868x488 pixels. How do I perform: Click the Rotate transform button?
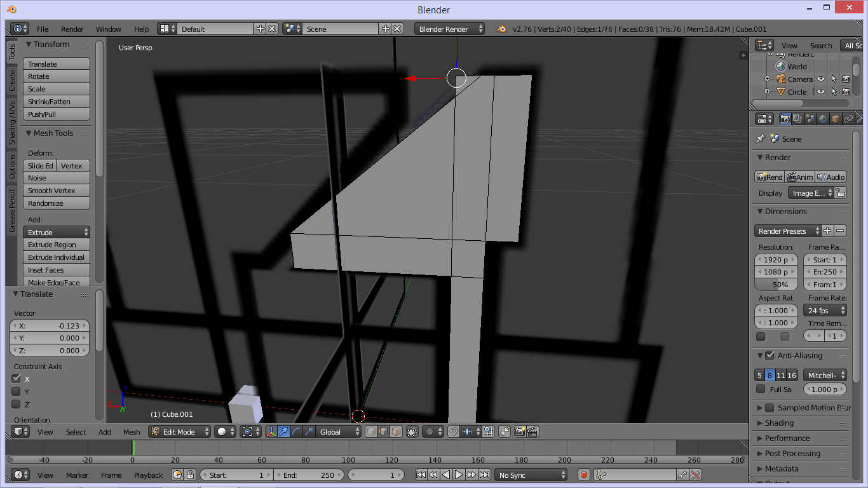coord(57,76)
